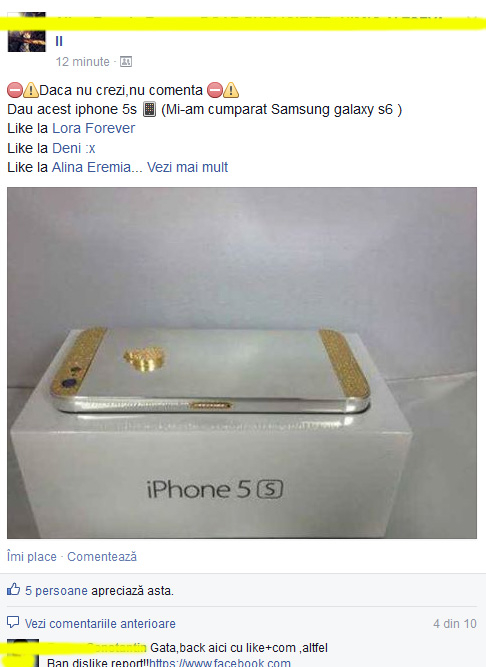The height and width of the screenshot is (667, 486).
Task: Like the post with Îmi place
Action: [x=32, y=556]
